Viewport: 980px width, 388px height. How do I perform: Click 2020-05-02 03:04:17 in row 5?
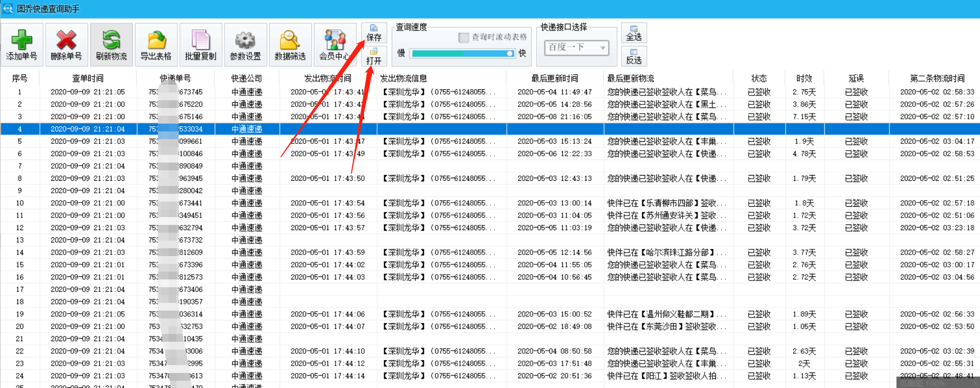coord(937,141)
